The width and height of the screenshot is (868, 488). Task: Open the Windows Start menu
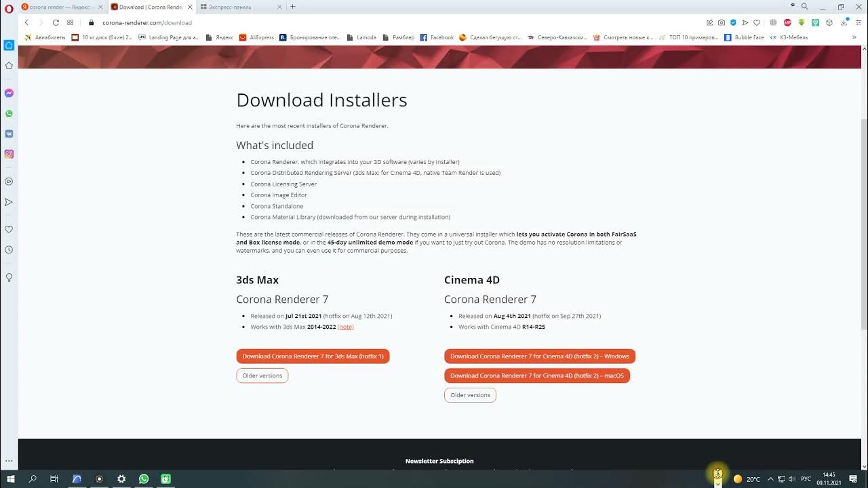[x=11, y=479]
